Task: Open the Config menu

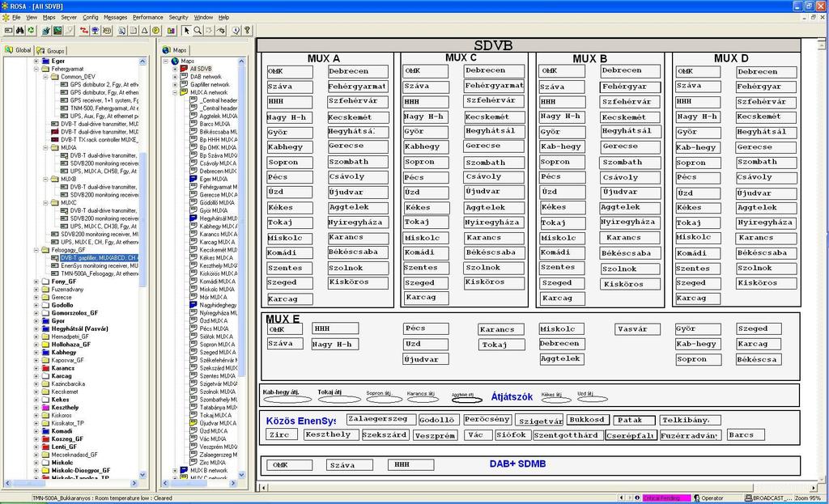Action: [x=91, y=18]
